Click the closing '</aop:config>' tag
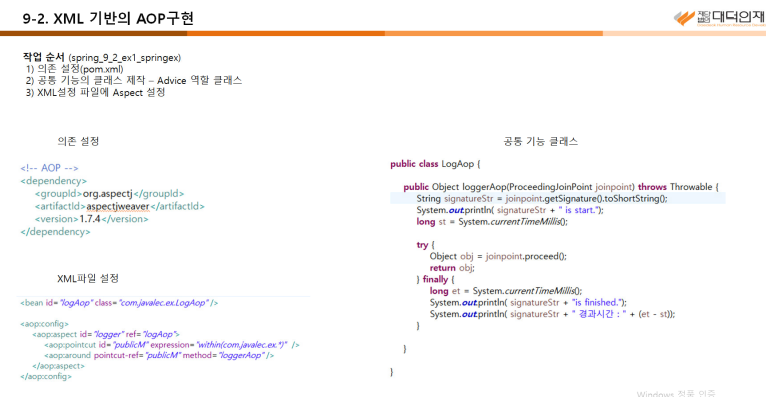 [x=46, y=376]
